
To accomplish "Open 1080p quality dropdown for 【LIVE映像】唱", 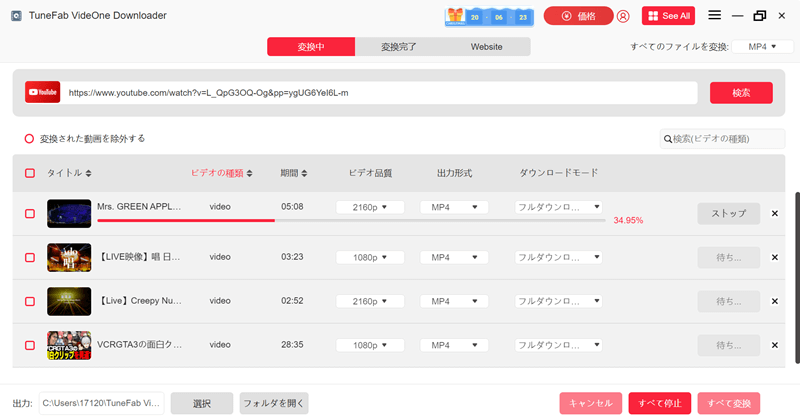I will pos(370,257).
